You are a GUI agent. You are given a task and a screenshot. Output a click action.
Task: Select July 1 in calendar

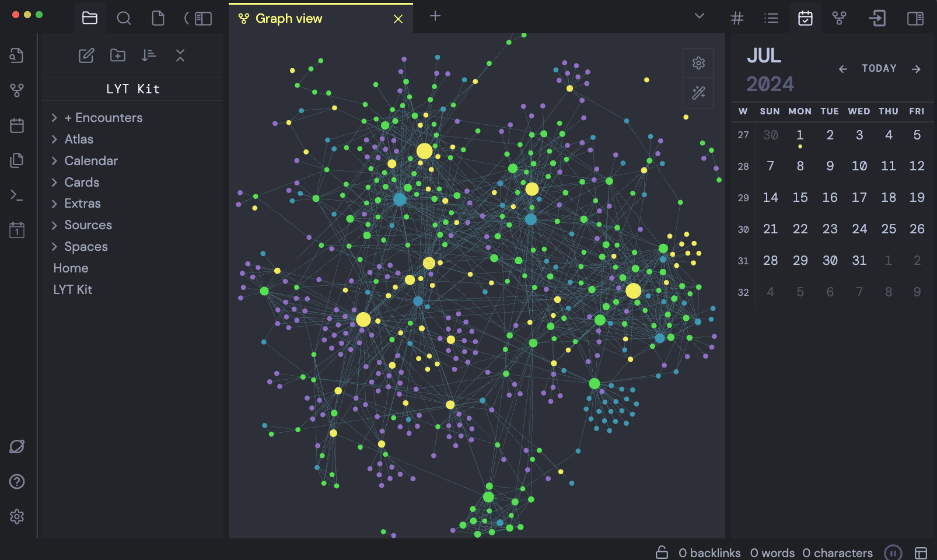coord(800,135)
